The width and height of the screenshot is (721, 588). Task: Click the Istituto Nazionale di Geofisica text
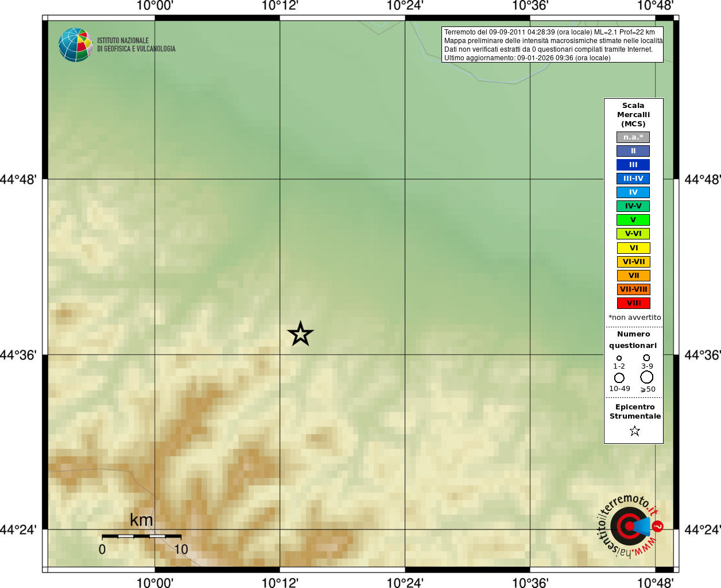tap(136, 45)
